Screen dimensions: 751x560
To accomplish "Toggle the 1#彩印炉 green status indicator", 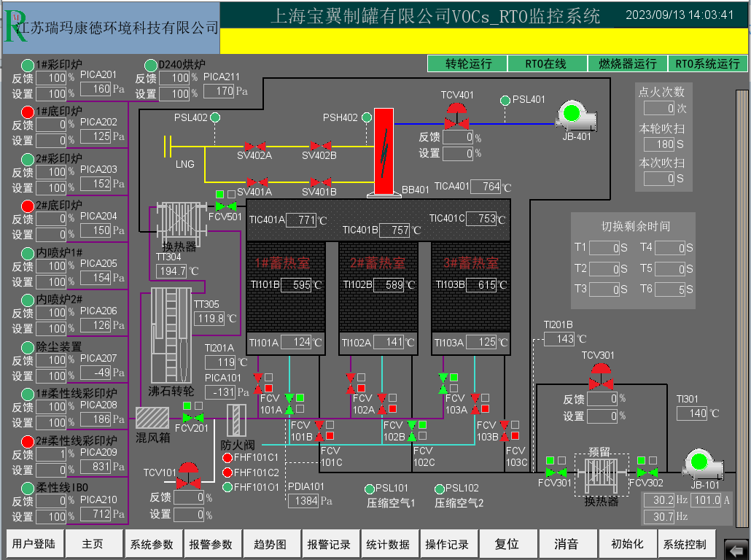I will (x=28, y=65).
